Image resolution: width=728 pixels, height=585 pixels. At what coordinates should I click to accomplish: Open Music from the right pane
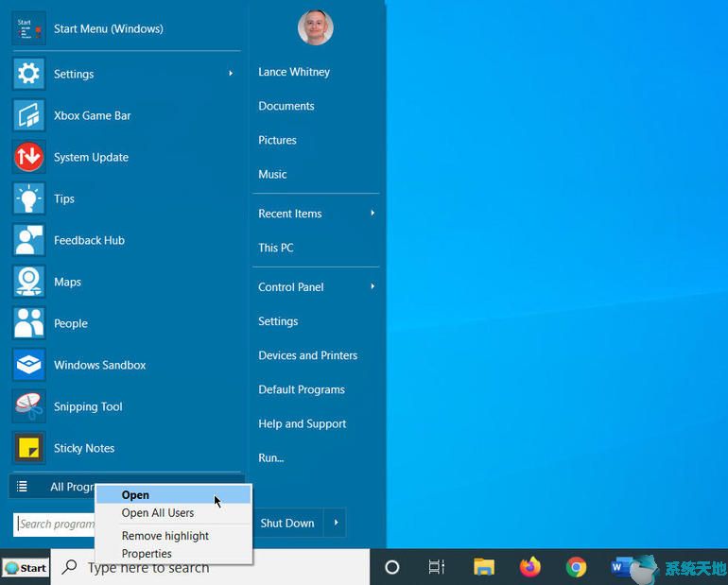point(272,174)
